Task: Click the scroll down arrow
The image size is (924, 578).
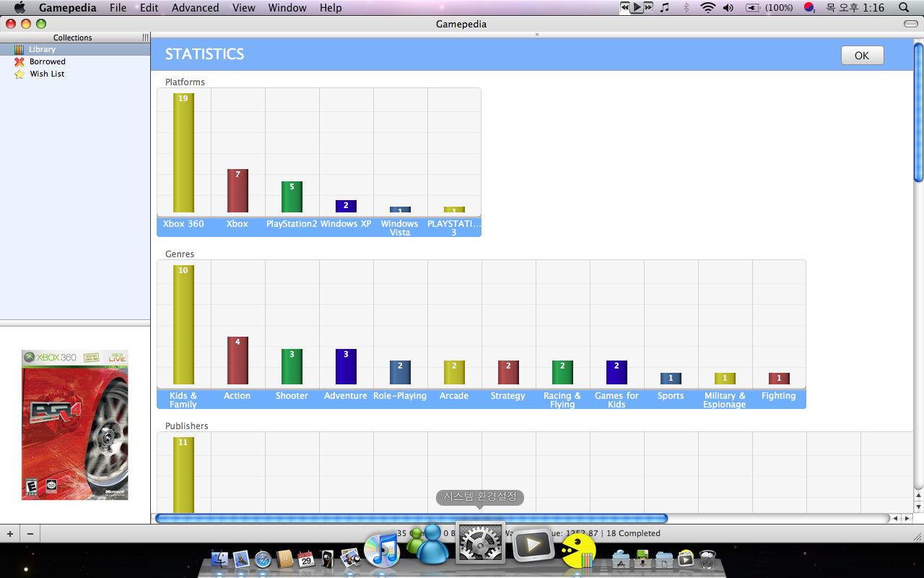Action: (x=918, y=507)
